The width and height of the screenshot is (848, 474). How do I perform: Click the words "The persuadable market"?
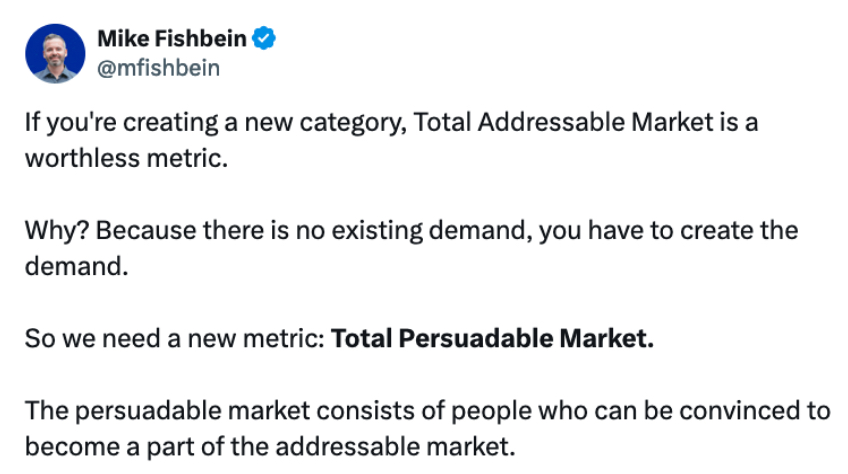click(139, 410)
